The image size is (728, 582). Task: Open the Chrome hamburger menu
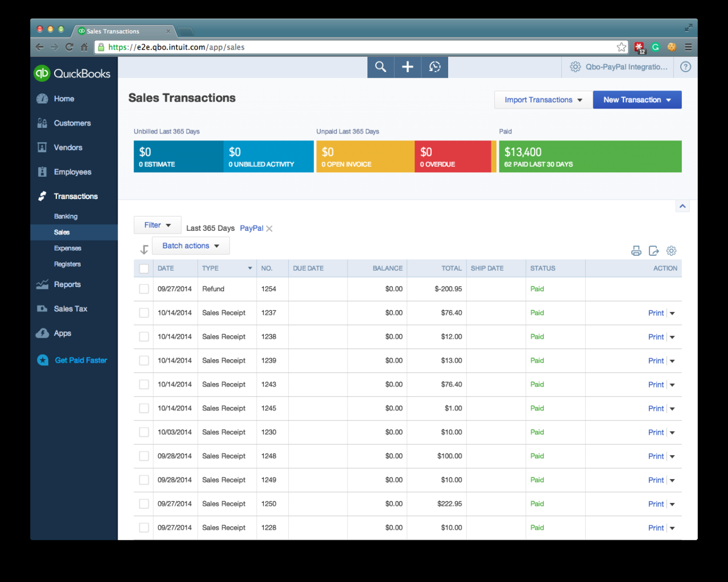pos(688,47)
